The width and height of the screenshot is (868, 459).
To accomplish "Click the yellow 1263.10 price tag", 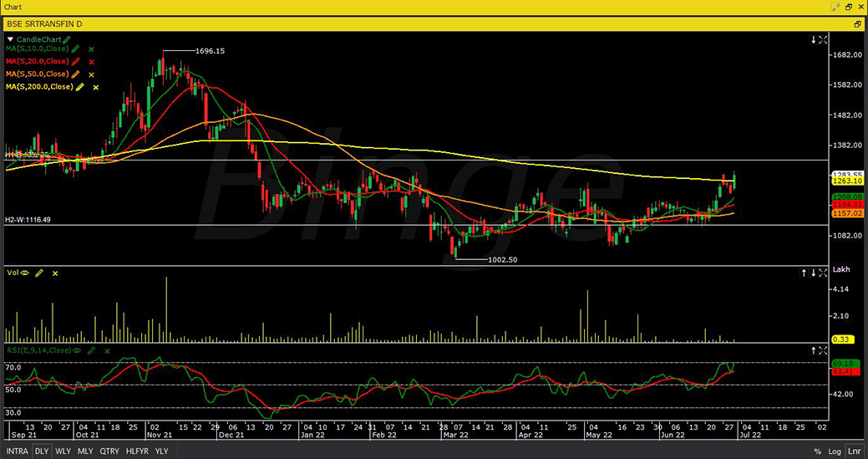I will [x=847, y=181].
